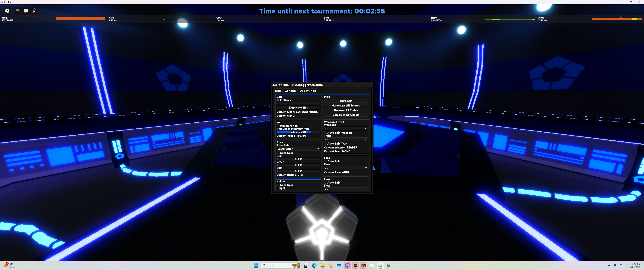Open File Explorer from taskbar
The image size is (644, 270).
pos(322,265)
